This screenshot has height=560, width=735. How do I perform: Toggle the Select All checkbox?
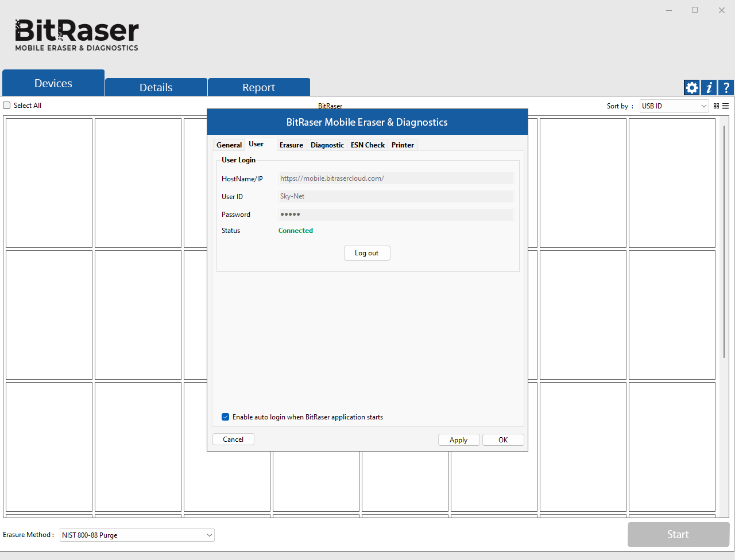tap(7, 106)
